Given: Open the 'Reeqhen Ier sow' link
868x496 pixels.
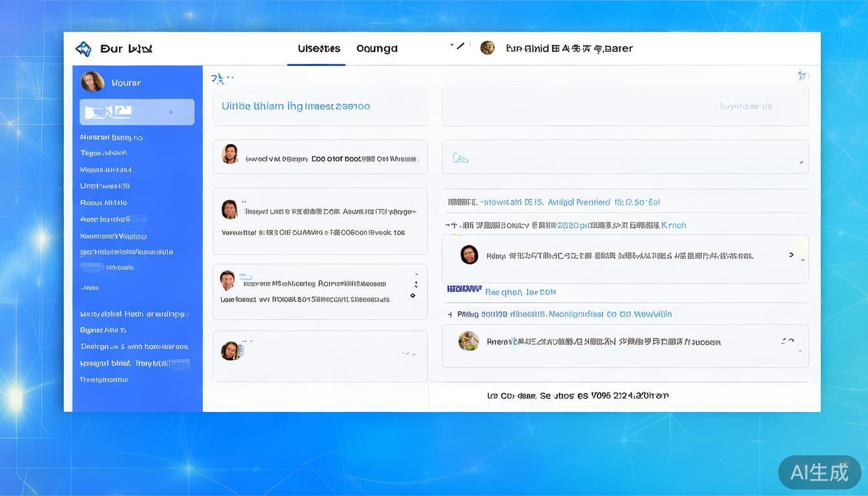Looking at the screenshot, I should click(x=520, y=292).
